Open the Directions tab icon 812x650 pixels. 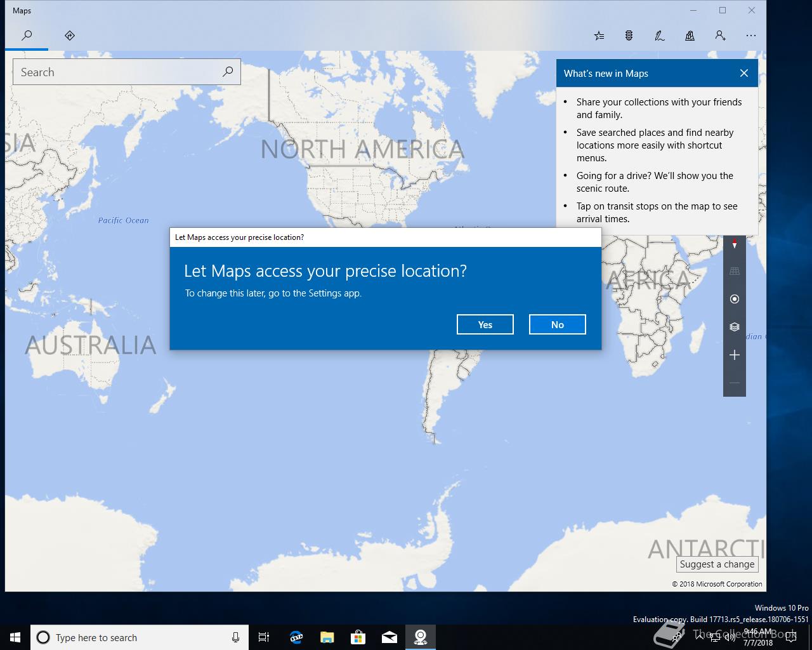coord(70,36)
